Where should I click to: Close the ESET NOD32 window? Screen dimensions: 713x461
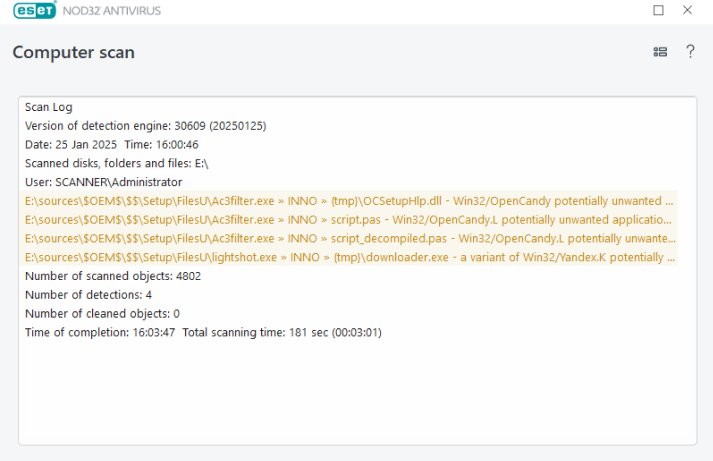coord(687,10)
